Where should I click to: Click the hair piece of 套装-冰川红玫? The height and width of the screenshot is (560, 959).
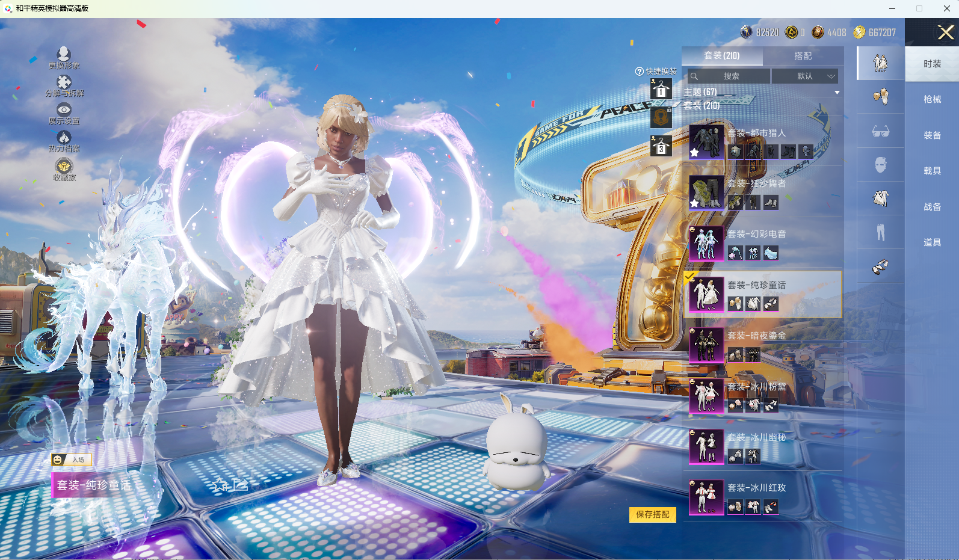click(735, 507)
